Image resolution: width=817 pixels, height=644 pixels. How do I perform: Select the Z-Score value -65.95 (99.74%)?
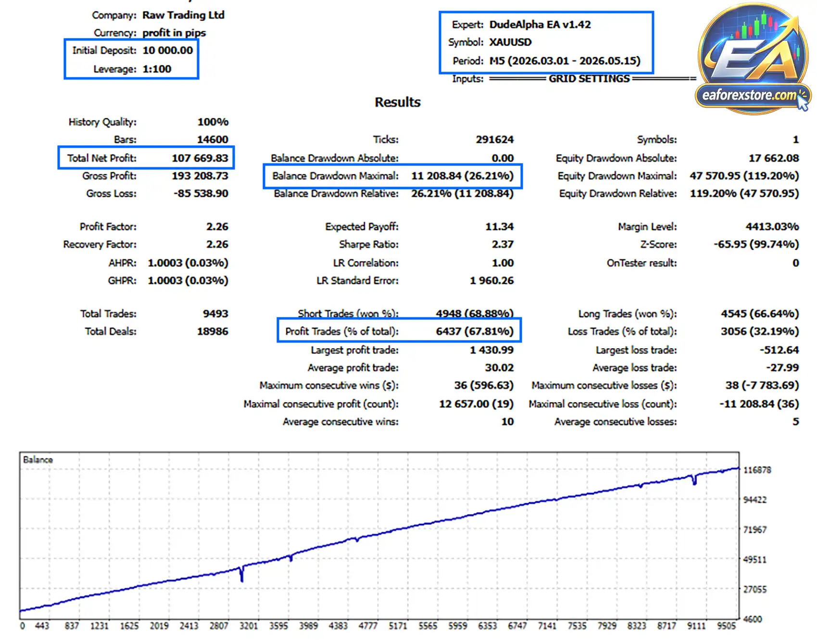[756, 244]
